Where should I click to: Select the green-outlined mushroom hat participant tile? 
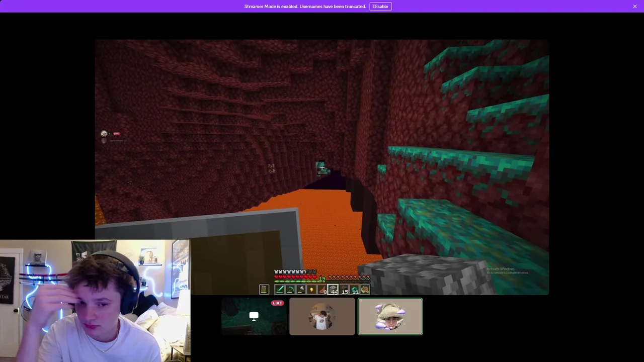point(390,316)
